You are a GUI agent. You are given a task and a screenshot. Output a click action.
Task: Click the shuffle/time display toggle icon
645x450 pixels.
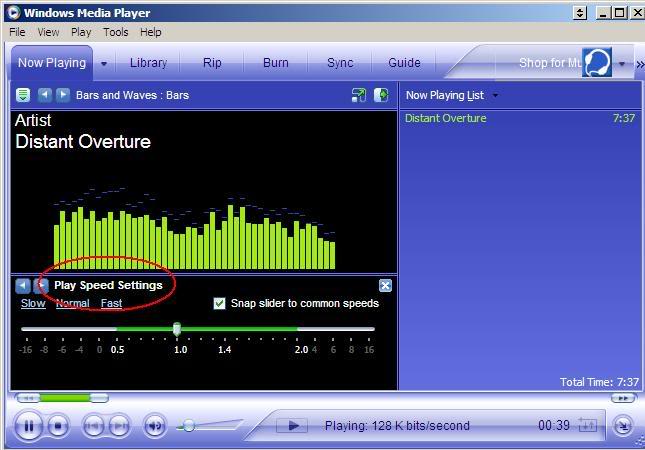[x=587, y=425]
